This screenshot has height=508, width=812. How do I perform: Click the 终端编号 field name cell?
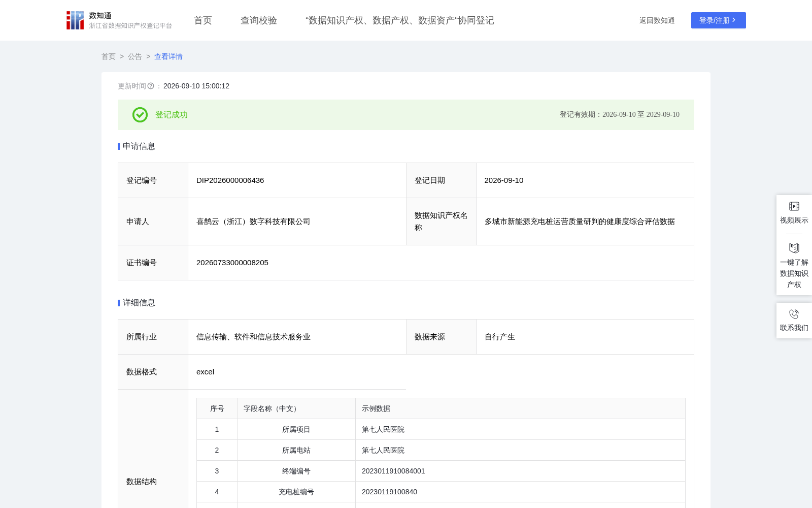pos(296,471)
